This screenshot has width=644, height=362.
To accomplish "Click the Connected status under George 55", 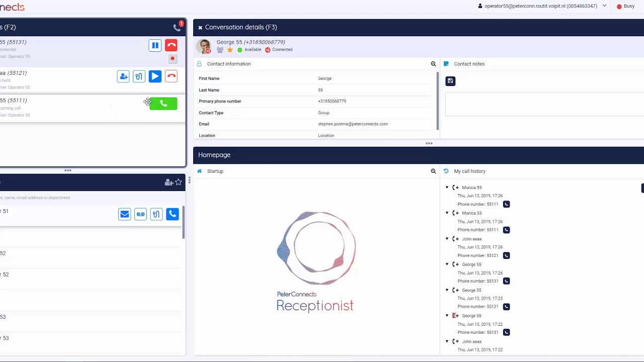I will pos(279,50).
